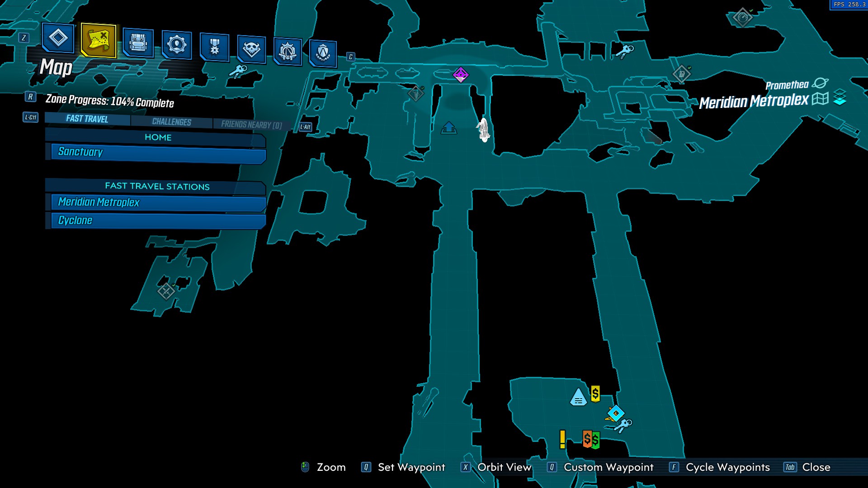This screenshot has width=868, height=488.
Task: Switch to the Challenges tab
Action: pyautogui.click(x=171, y=122)
